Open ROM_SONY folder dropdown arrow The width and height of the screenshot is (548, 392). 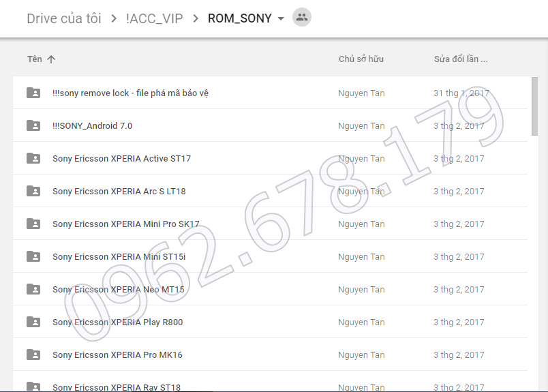tap(281, 18)
